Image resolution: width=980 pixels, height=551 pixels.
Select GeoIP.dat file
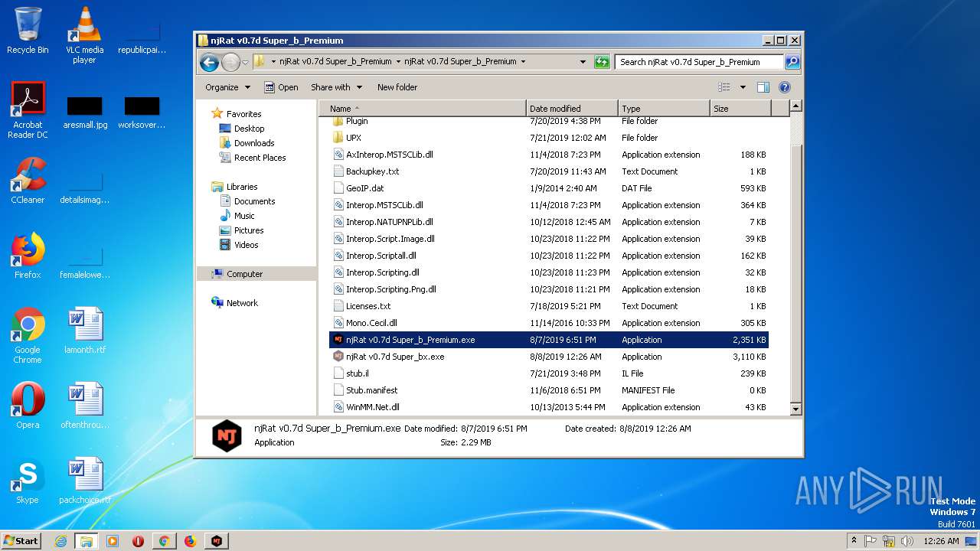coord(549,188)
